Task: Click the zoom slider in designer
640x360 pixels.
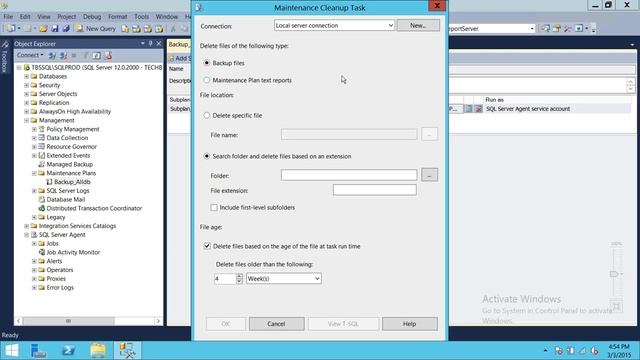Action: click(615, 273)
